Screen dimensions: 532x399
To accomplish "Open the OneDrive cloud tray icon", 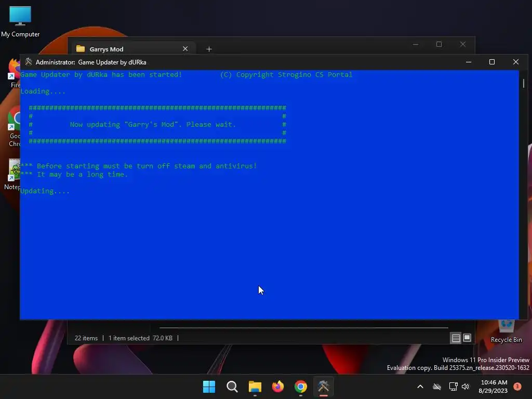I will [437, 387].
